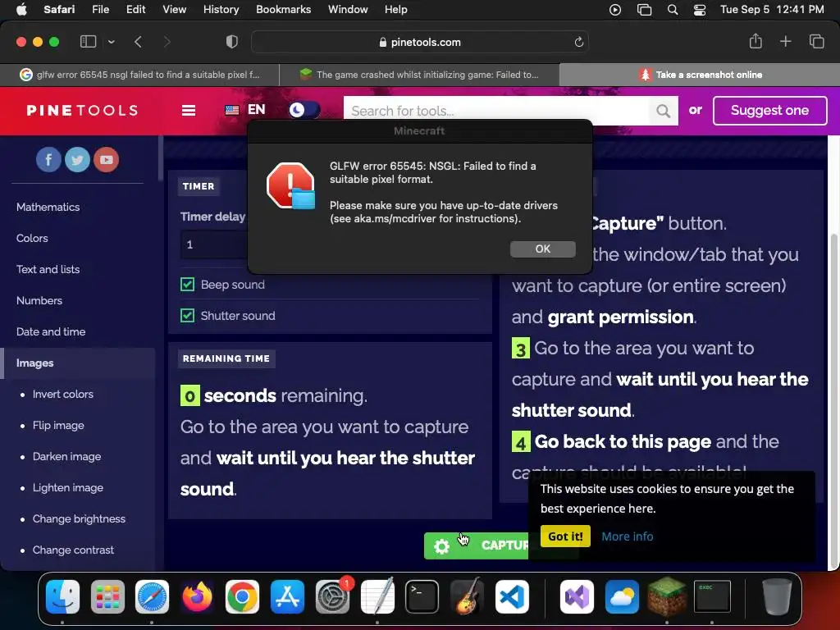
Task: Open the Bookmarks menu
Action: (x=283, y=10)
